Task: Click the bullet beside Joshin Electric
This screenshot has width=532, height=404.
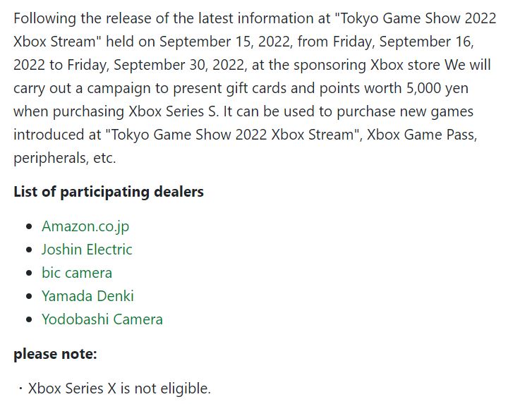Action: point(29,250)
